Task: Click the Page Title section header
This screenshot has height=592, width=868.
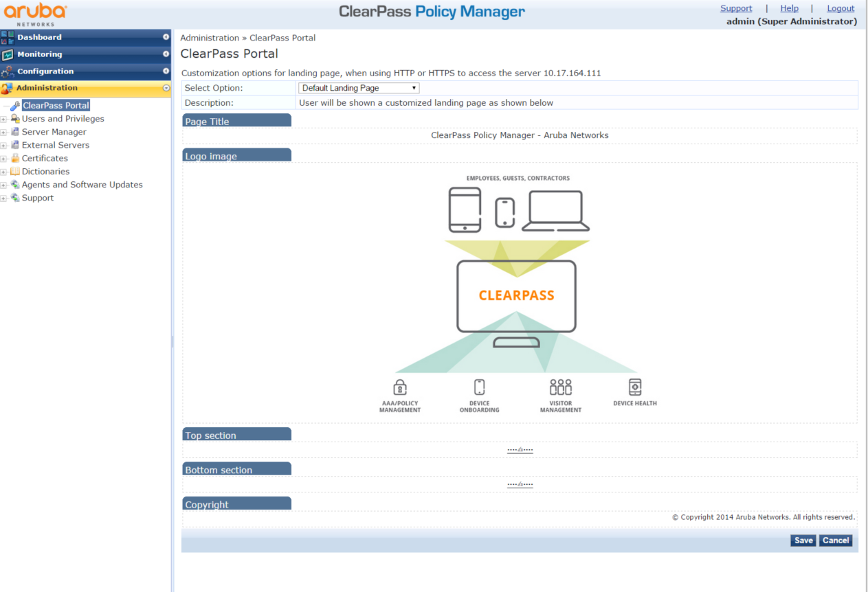Action: [236, 121]
